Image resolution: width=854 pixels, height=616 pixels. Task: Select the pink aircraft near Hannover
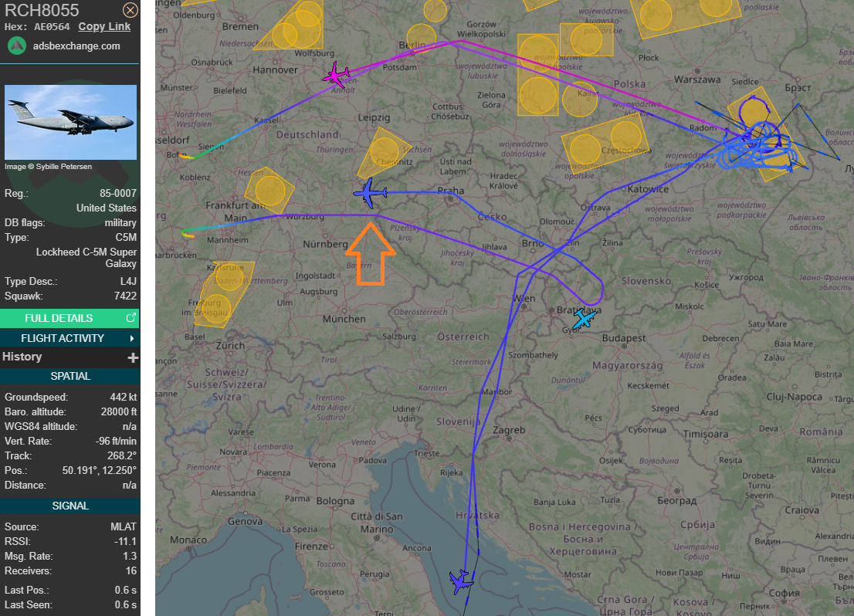(336, 75)
